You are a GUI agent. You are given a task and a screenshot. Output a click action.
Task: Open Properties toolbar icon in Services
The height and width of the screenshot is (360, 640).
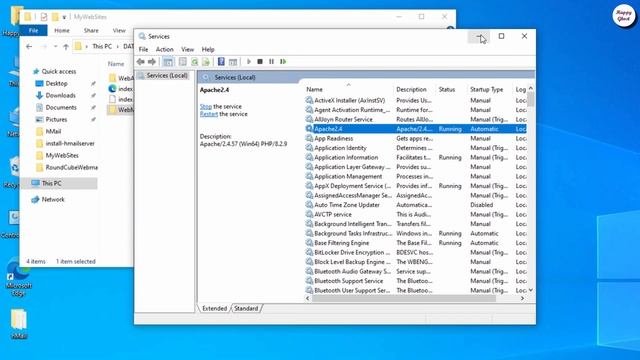click(x=183, y=62)
